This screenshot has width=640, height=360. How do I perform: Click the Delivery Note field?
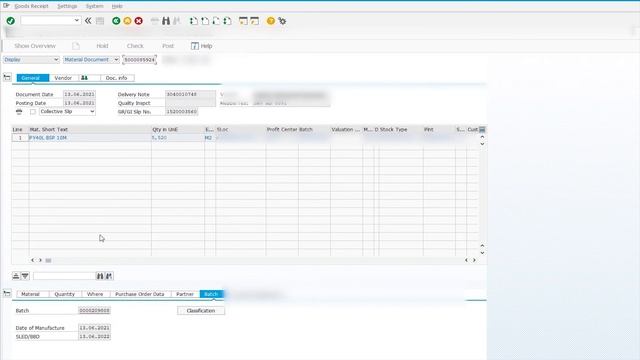[x=190, y=94]
